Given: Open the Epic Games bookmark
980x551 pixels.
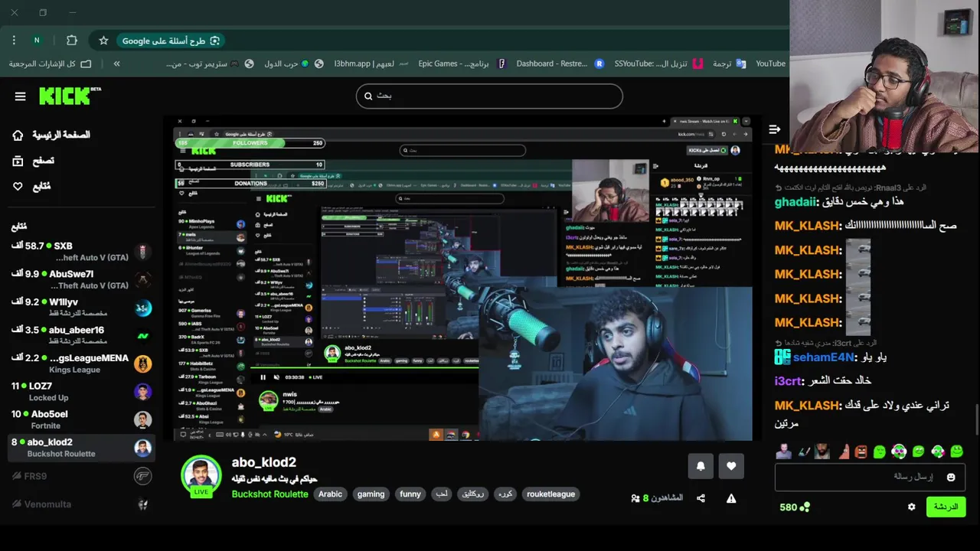Looking at the screenshot, I should point(463,64).
